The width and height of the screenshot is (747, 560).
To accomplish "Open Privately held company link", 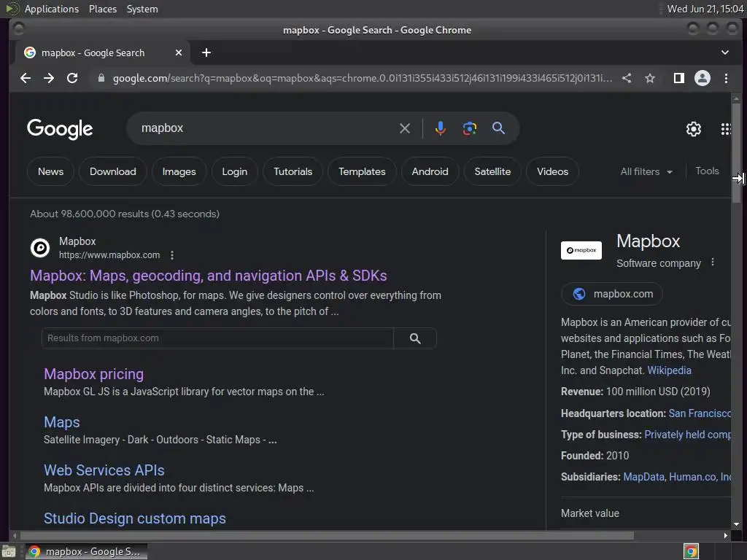I will click(687, 435).
